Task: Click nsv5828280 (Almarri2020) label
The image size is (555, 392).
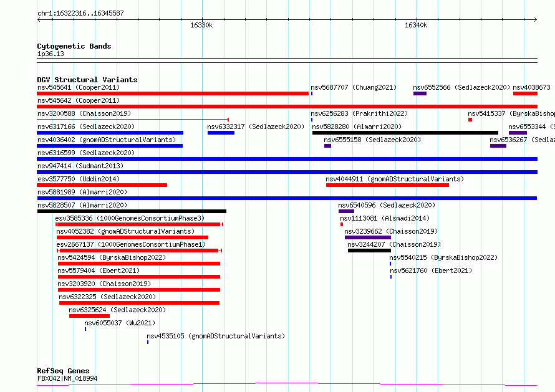Action: click(357, 127)
